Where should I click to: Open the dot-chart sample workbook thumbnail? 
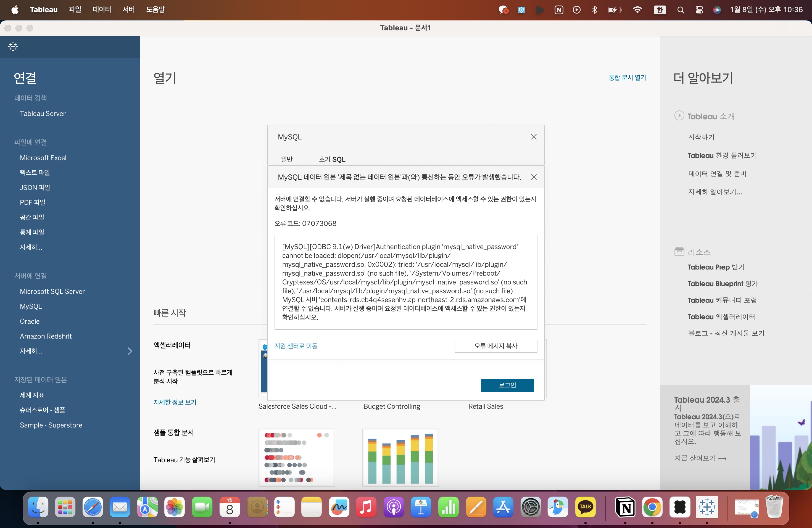(296, 457)
